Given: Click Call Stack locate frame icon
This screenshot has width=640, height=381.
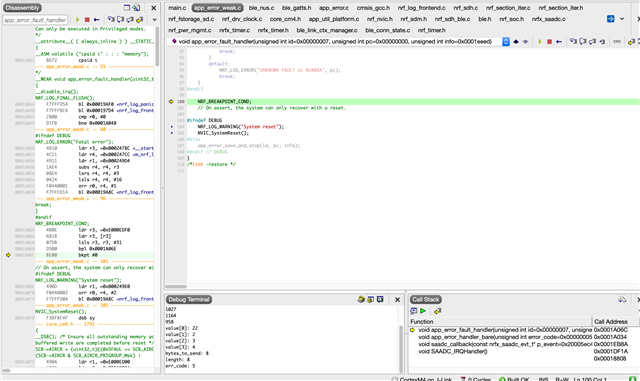Looking at the screenshot, I should (413, 311).
